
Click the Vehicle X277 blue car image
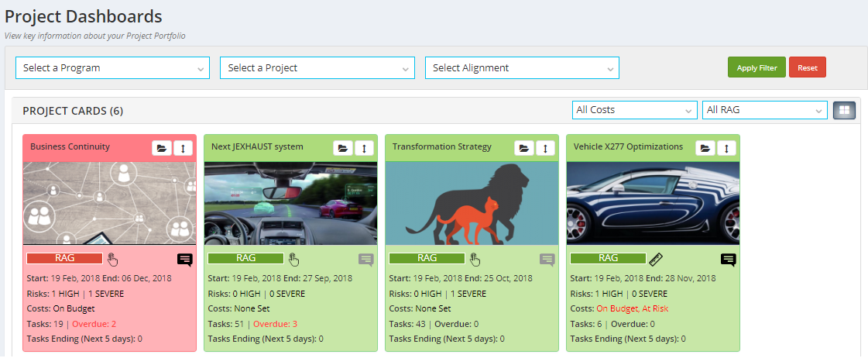coord(653,203)
